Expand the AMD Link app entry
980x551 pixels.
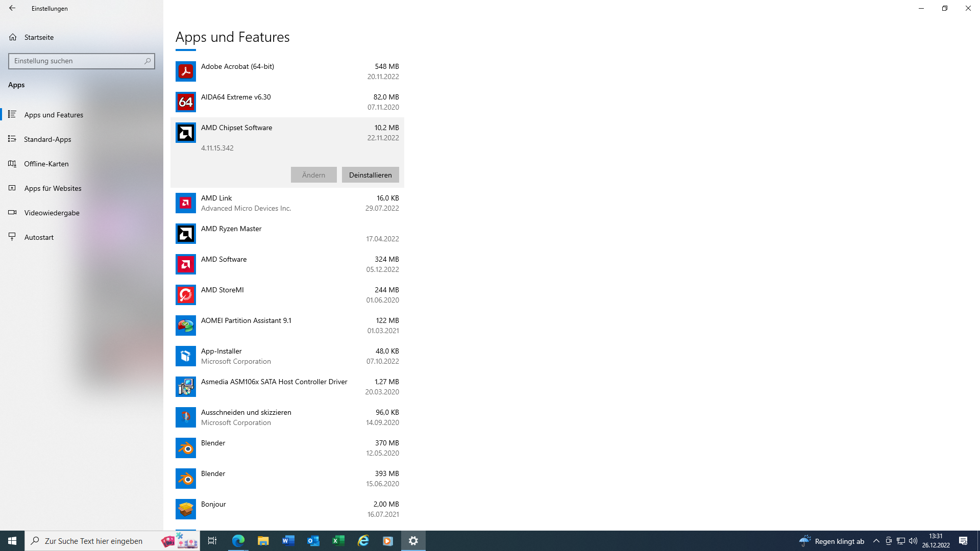coord(286,203)
